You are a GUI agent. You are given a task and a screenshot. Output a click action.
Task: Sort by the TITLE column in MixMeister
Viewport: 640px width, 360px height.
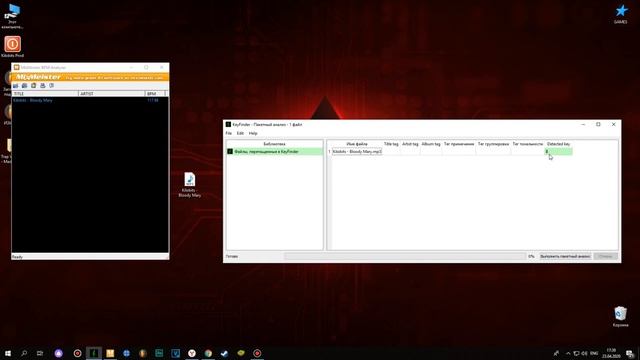coord(45,94)
